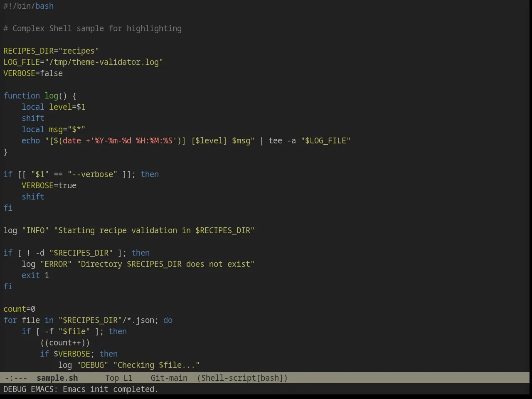Click "Starting recipe validation in $RECIPES_DIR" string
532x399 pixels.
pos(154,230)
